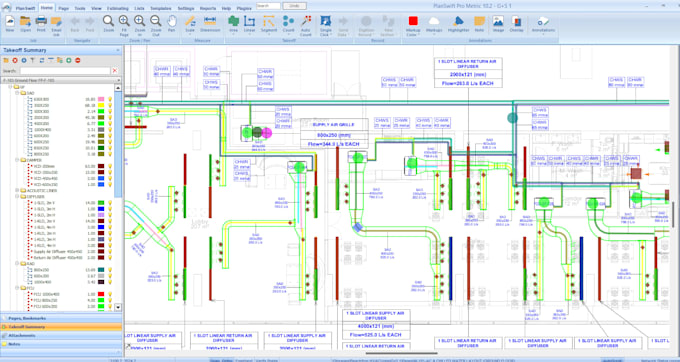Click the PlanSwift application orb button

(x=6, y=7)
